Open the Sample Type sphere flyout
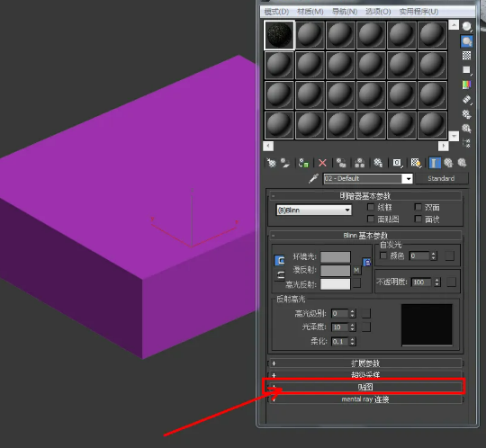This screenshot has width=486, height=448. pos(467,27)
